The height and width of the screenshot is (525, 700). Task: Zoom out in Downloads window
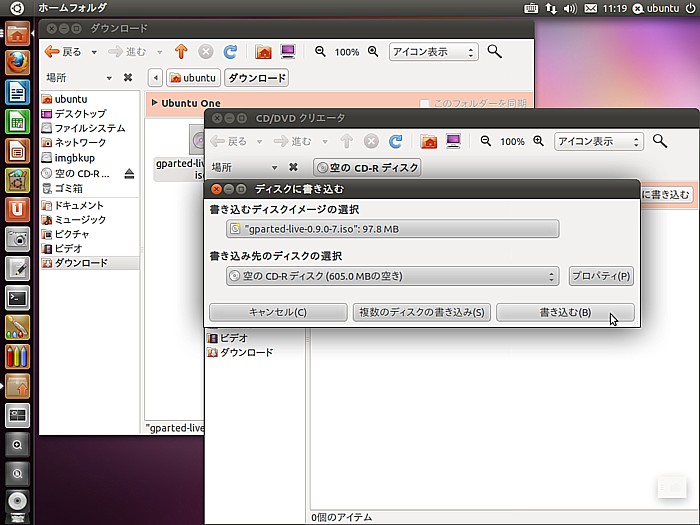tap(320, 52)
